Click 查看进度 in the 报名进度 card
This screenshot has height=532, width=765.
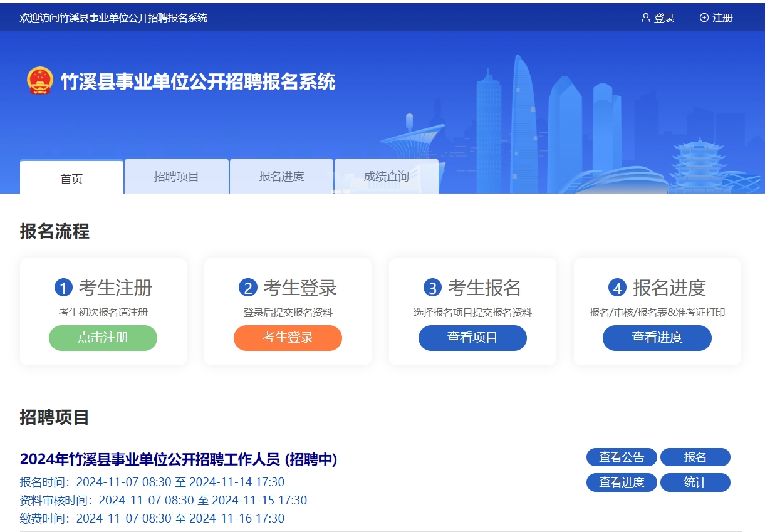657,338
